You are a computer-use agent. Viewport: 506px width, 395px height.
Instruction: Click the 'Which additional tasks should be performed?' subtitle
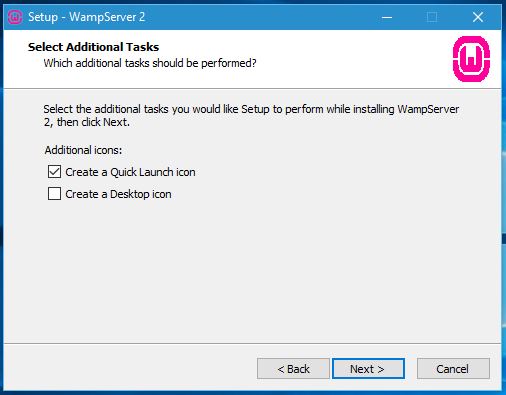[150, 63]
